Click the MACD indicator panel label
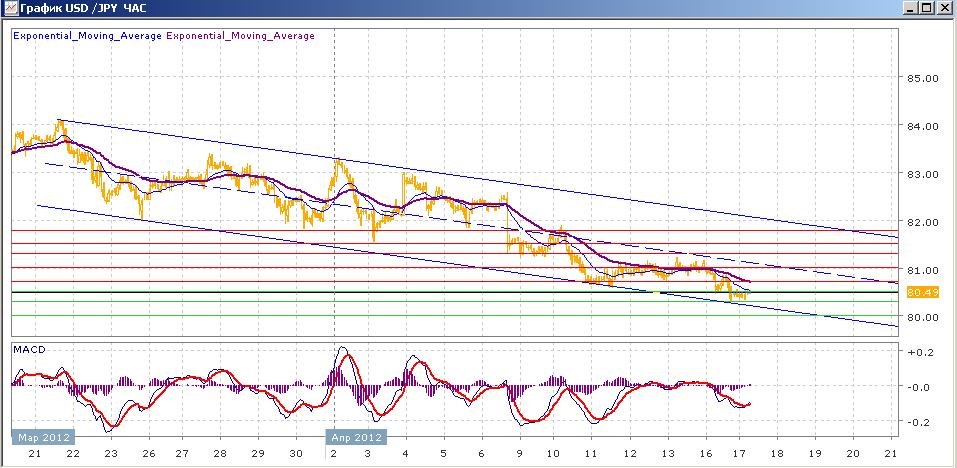 [x=28, y=349]
